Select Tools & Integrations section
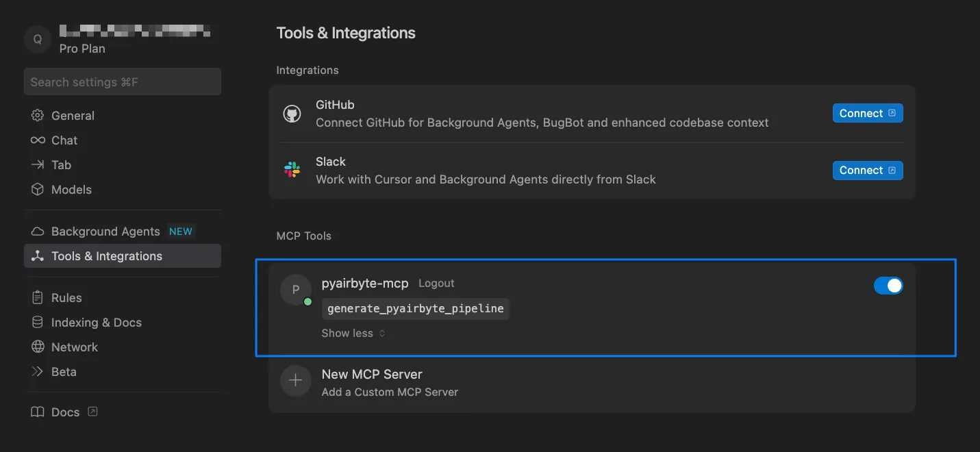 point(123,256)
